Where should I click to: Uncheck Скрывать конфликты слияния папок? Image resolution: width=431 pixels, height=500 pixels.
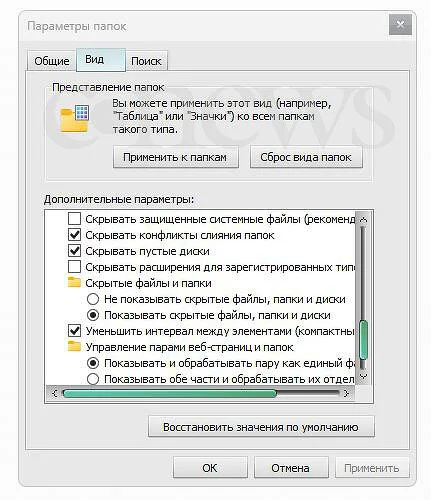click(74, 235)
